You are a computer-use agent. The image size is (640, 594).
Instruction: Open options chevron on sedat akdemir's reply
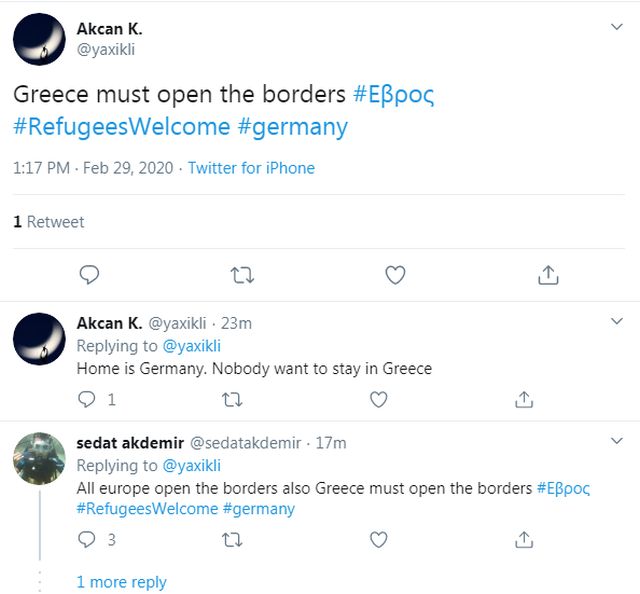click(617, 441)
